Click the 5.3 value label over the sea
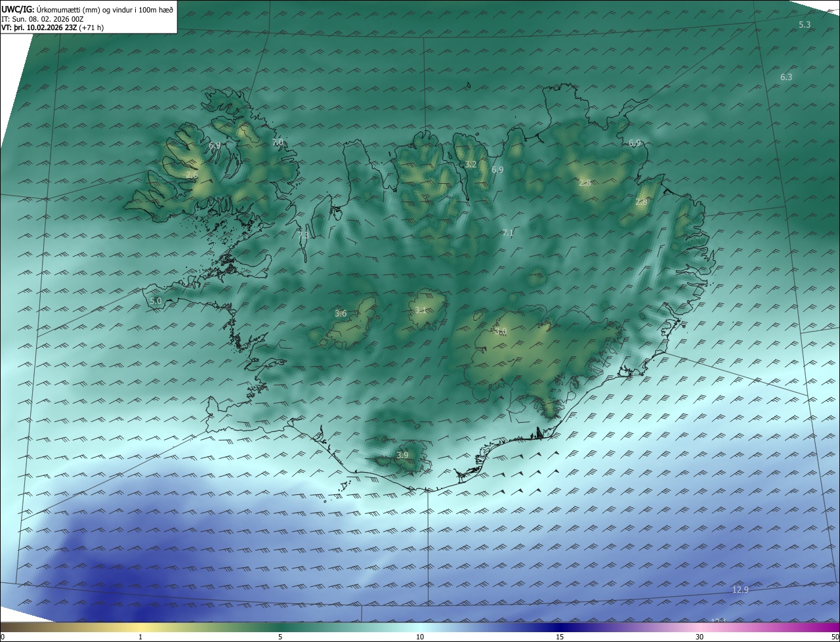 click(805, 24)
